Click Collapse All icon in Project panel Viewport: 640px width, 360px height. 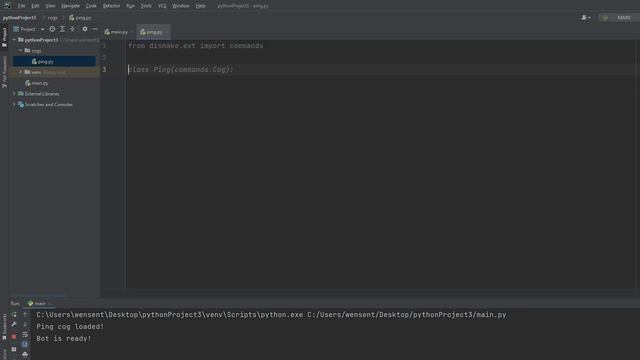tap(72, 29)
